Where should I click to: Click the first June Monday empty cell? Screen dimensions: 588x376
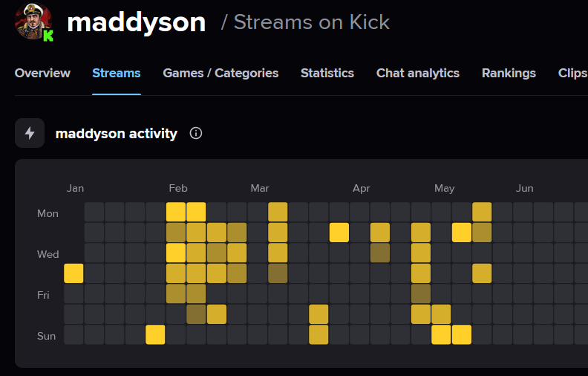[x=523, y=212]
